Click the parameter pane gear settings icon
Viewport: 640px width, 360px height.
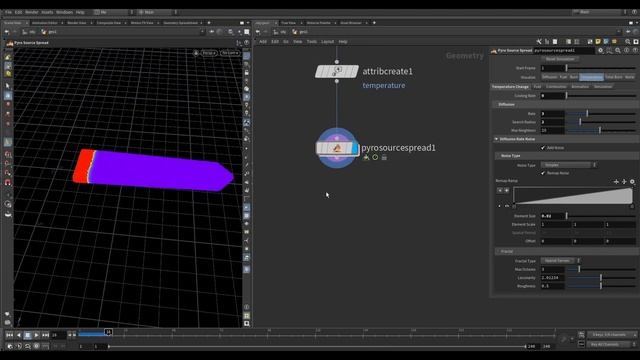(x=600, y=51)
